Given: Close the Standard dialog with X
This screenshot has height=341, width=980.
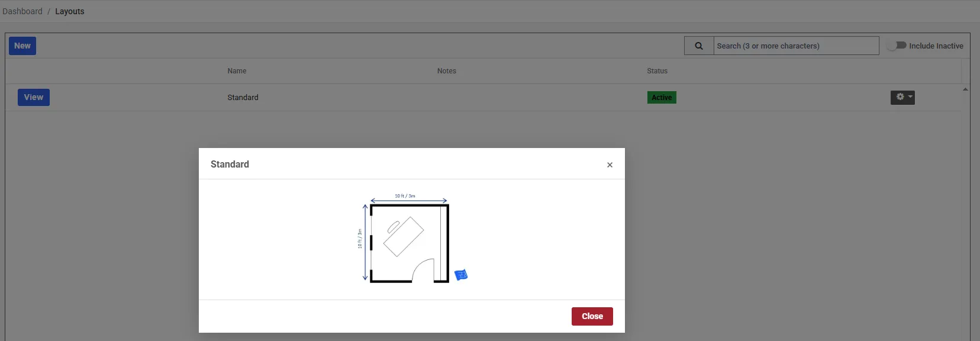Looking at the screenshot, I should click(610, 165).
